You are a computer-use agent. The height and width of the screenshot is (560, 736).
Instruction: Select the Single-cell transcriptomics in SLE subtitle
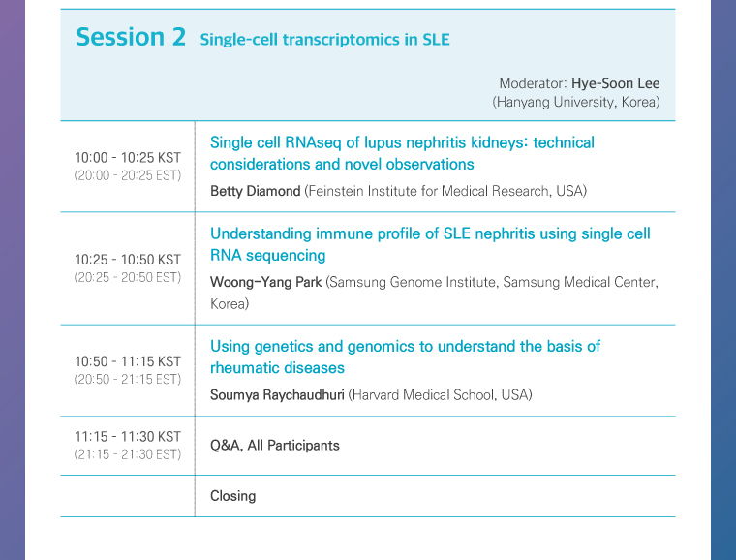[x=324, y=40]
